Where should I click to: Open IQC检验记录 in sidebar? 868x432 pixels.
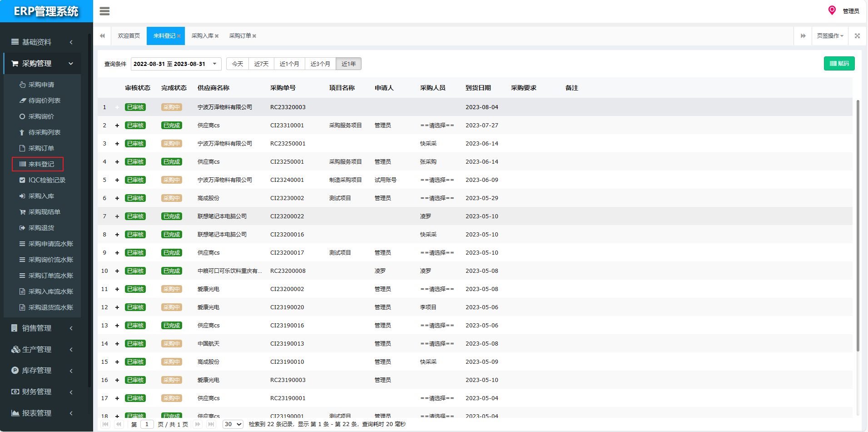pyautogui.click(x=47, y=180)
